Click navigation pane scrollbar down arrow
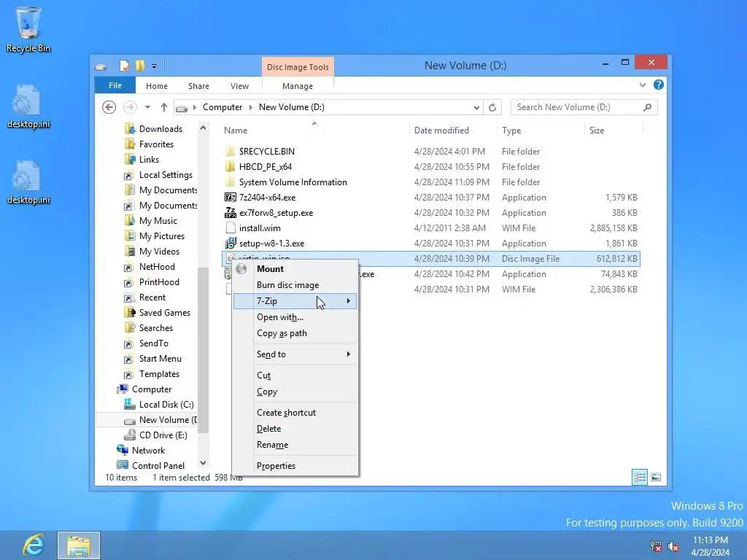This screenshot has height=560, width=747. click(203, 463)
